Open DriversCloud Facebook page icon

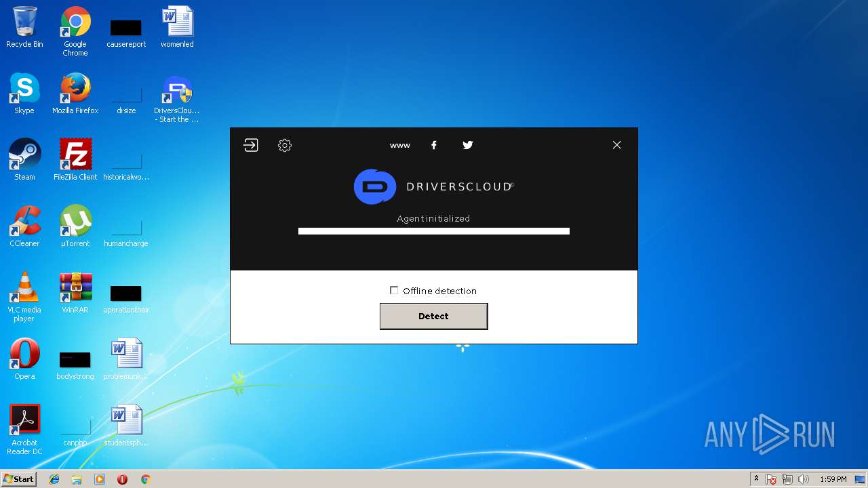[434, 145]
